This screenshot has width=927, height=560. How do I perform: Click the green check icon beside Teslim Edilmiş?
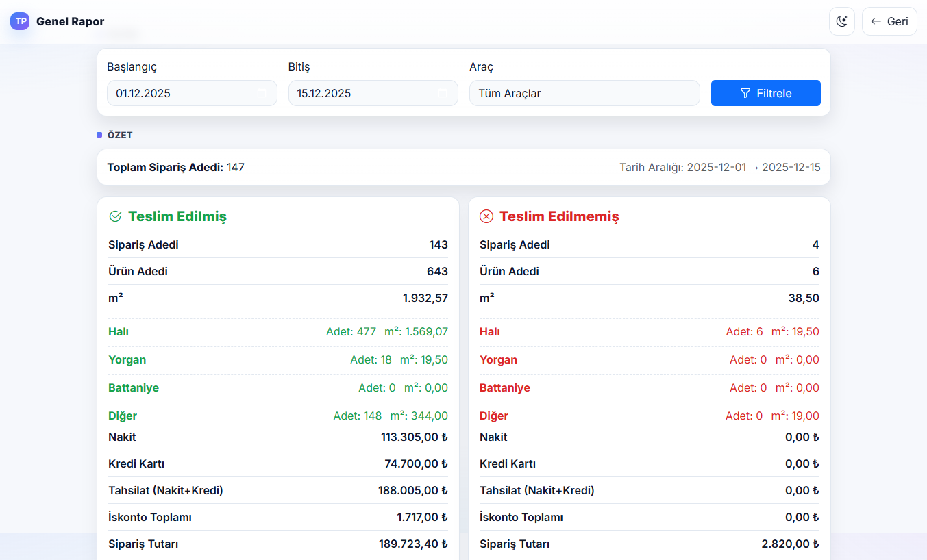pos(115,216)
